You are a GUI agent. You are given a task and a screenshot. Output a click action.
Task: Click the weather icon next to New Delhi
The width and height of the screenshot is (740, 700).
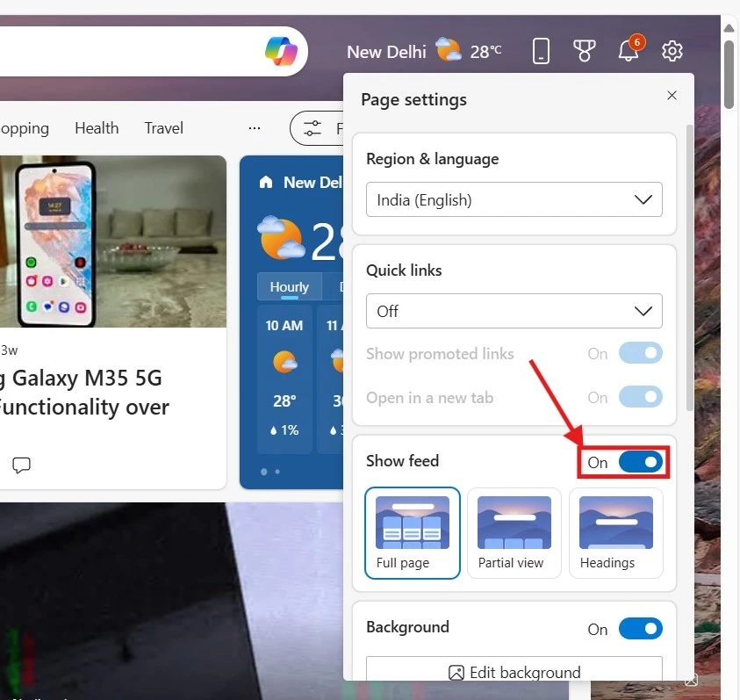[x=448, y=49]
